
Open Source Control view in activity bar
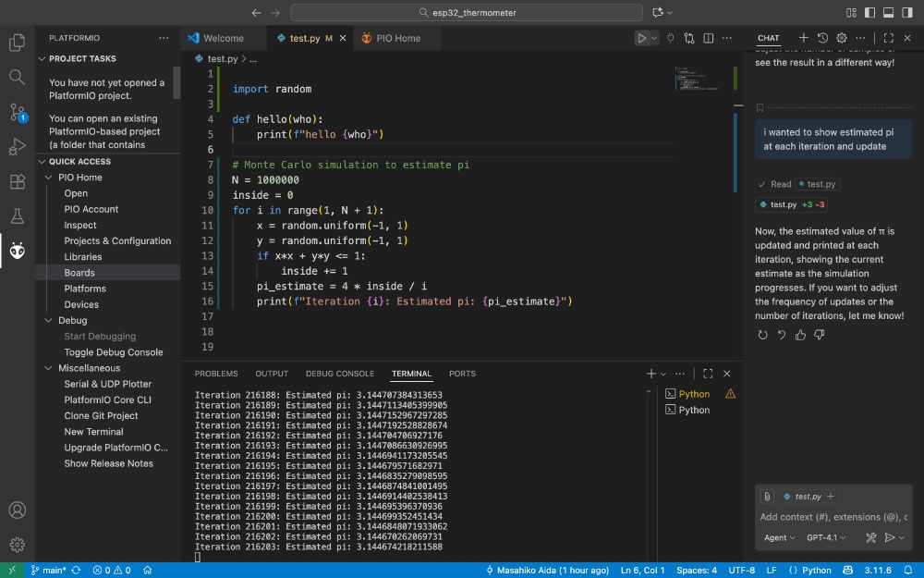coord(17,112)
